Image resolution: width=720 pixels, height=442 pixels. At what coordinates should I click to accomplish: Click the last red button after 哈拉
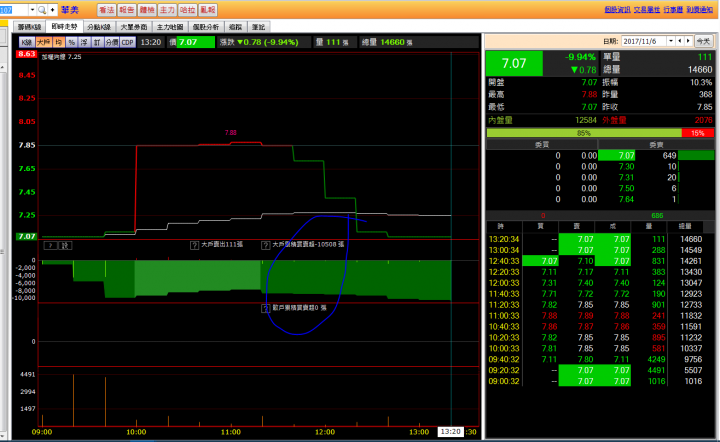[208, 10]
